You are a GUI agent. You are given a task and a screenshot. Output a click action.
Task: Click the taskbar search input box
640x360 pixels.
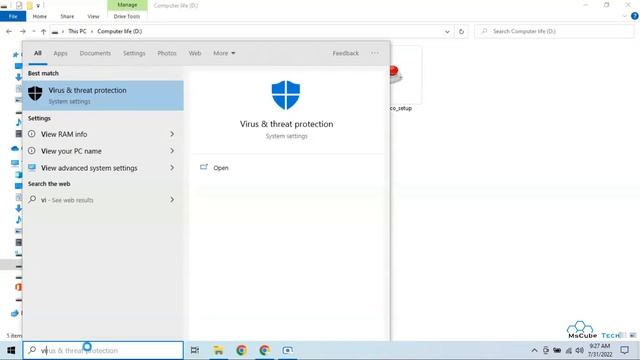coord(103,350)
